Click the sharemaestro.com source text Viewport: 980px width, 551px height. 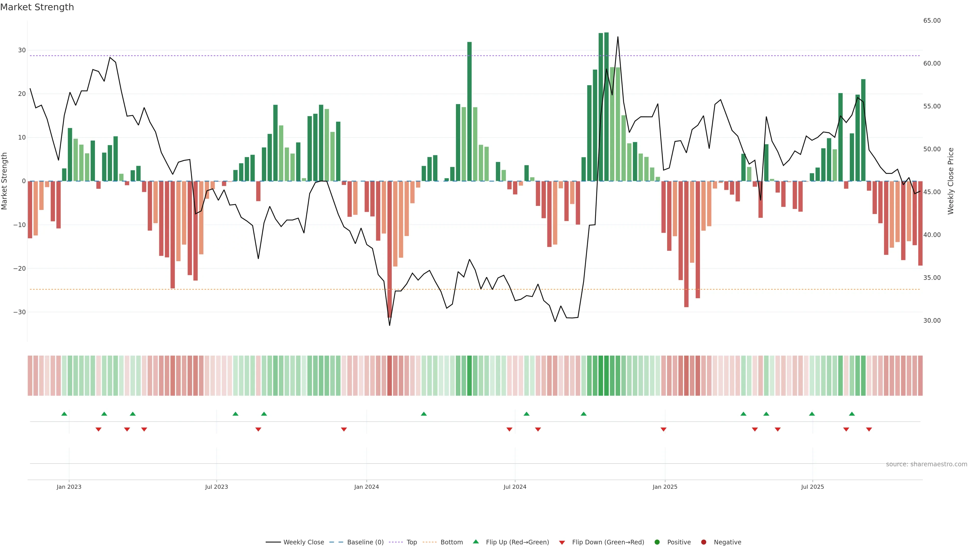pyautogui.click(x=926, y=464)
